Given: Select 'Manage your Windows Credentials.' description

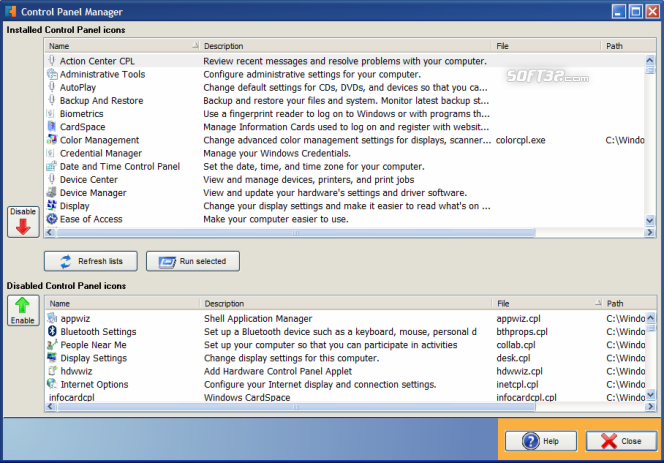Looking at the screenshot, I should [277, 153].
